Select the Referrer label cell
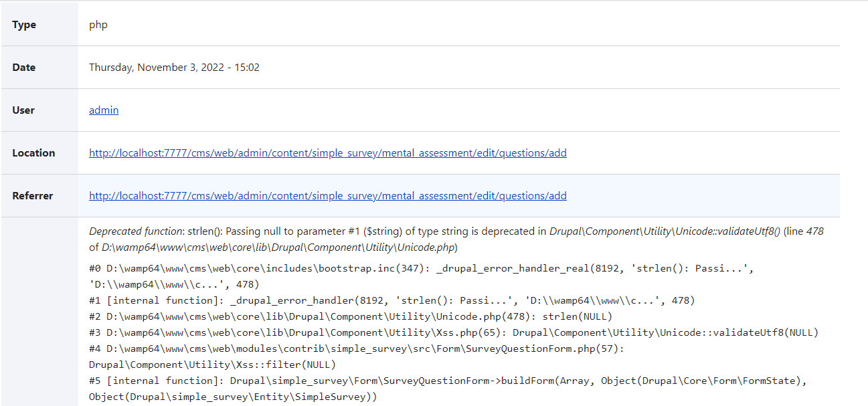The width and height of the screenshot is (868, 406). 39,196
